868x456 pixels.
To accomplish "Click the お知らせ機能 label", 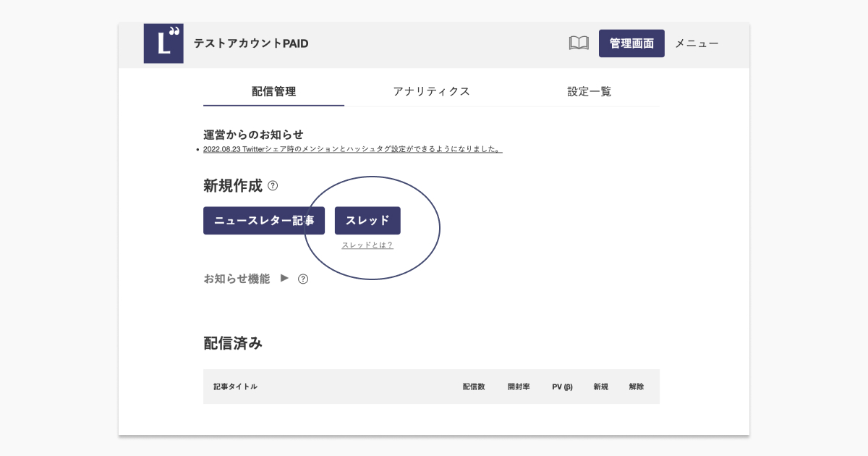I will point(237,279).
